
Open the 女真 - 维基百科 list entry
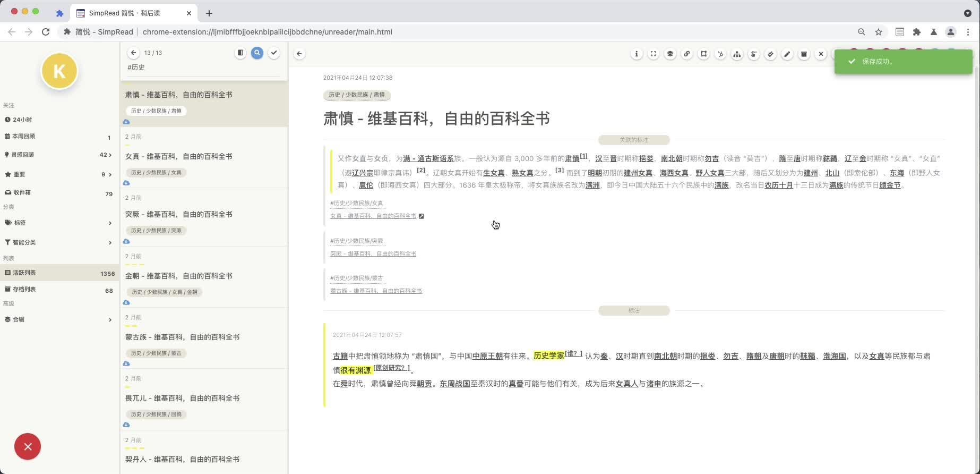tap(178, 156)
